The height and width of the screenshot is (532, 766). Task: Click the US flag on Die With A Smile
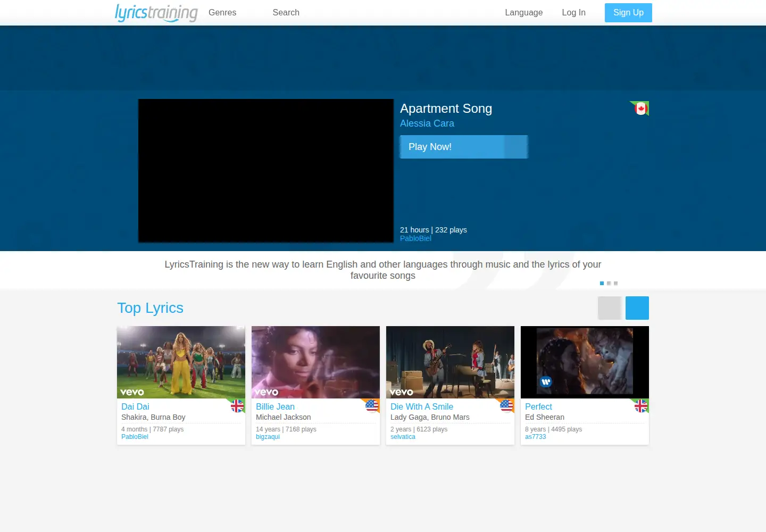click(506, 406)
